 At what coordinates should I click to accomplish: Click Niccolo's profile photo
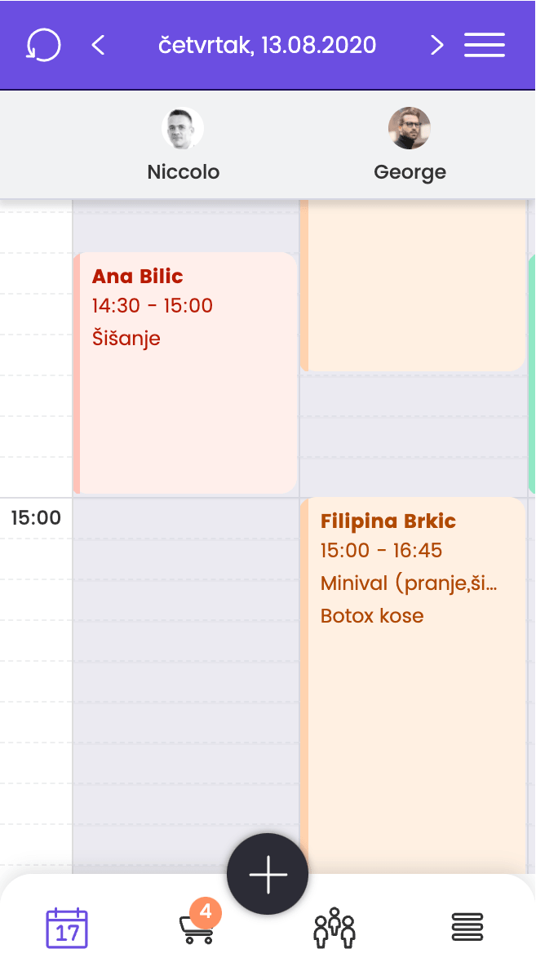point(183,128)
